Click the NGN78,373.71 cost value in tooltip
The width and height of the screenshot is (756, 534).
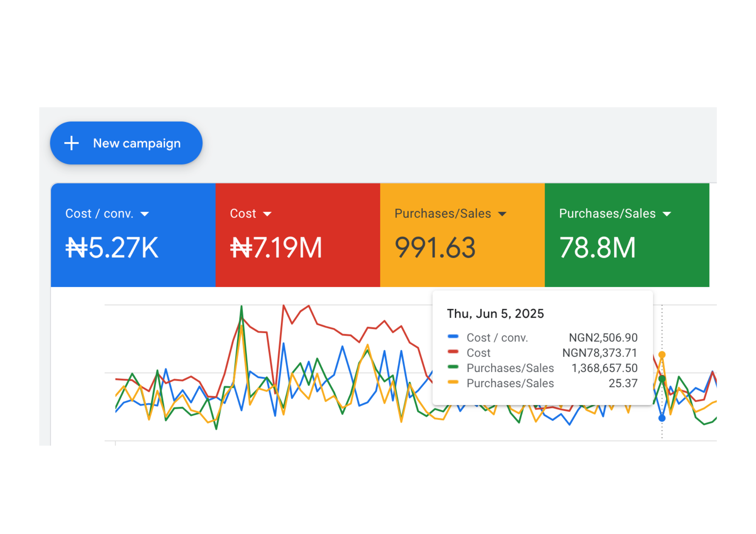(600, 353)
